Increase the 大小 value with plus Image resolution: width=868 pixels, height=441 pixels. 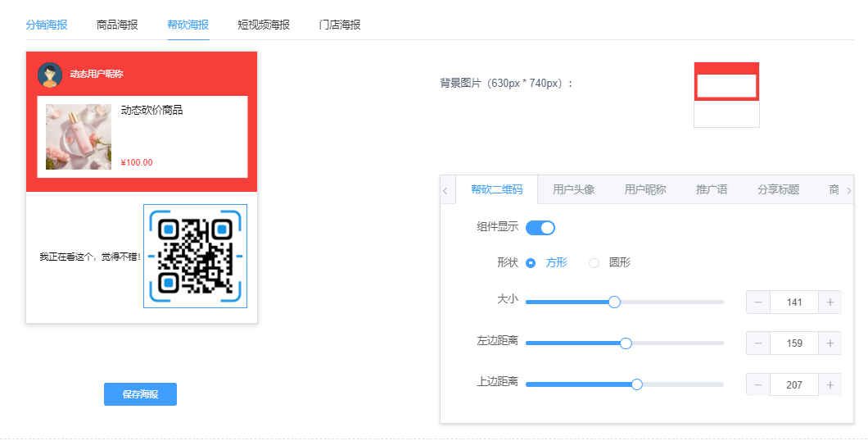(x=830, y=302)
